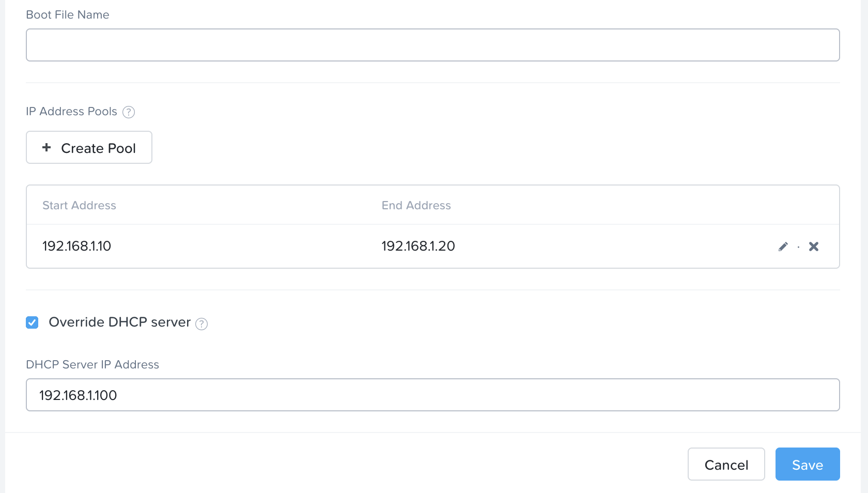
Task: Focus the Boot File Name input field
Action: pos(432,45)
